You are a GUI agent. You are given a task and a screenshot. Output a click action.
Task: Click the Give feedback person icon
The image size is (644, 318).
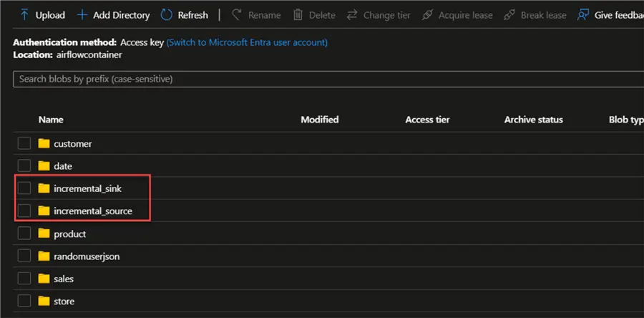pos(583,14)
